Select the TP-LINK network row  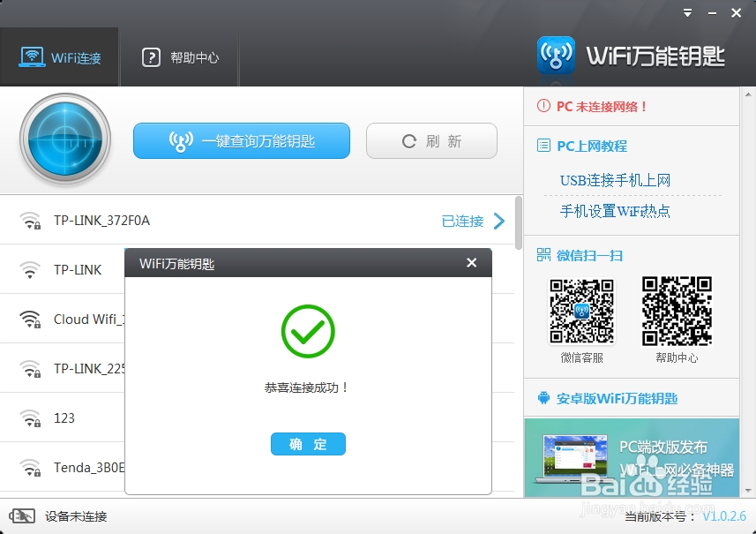pos(63,269)
